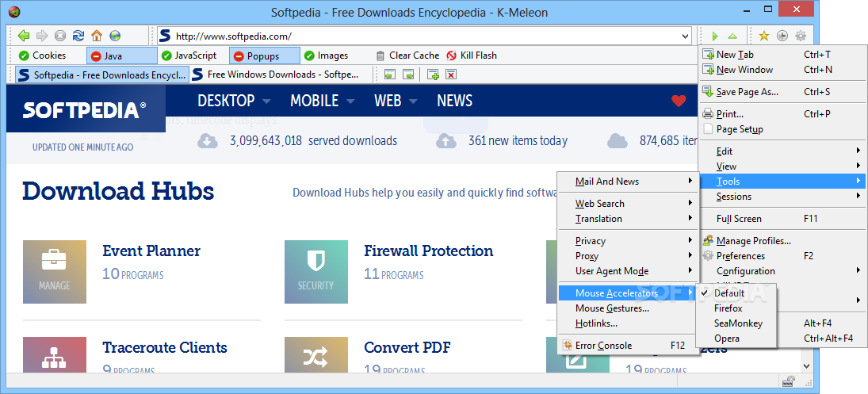Expand the Sessions submenu
The height and width of the screenshot is (394, 868).
[x=782, y=197]
